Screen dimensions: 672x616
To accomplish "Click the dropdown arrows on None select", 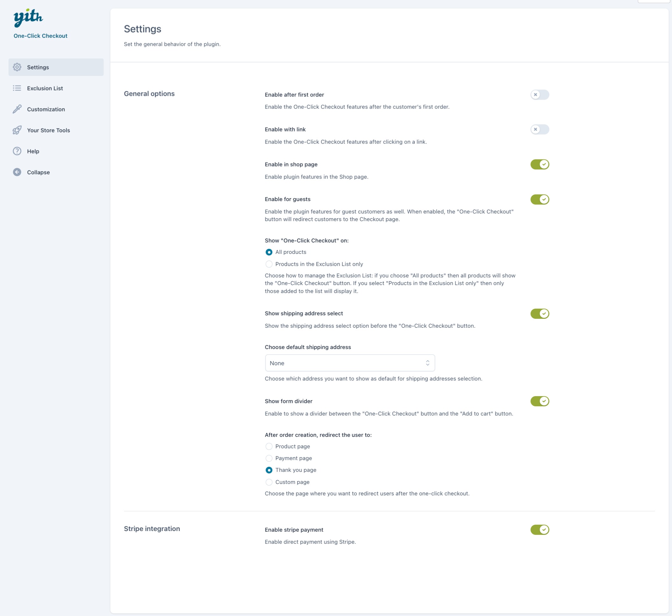I will [427, 363].
